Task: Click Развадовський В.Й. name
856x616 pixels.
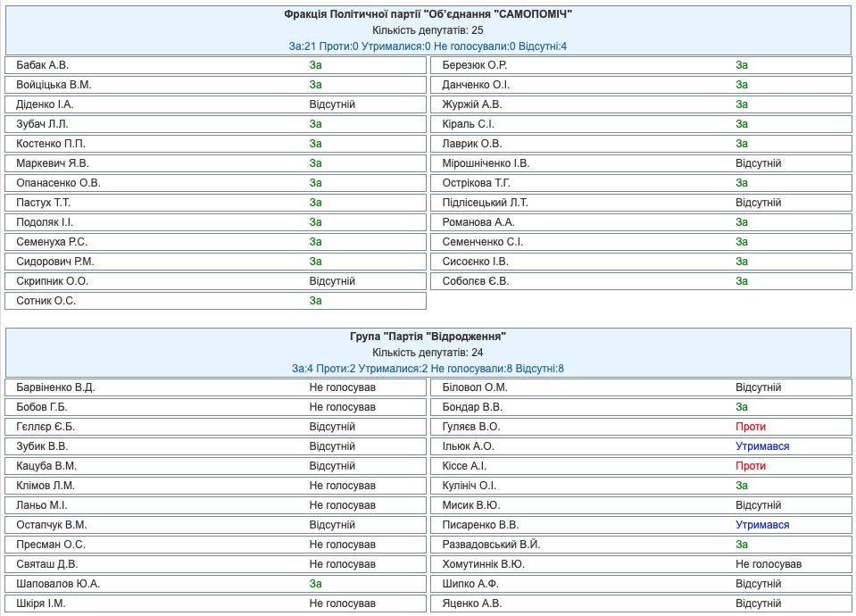Action: [491, 545]
